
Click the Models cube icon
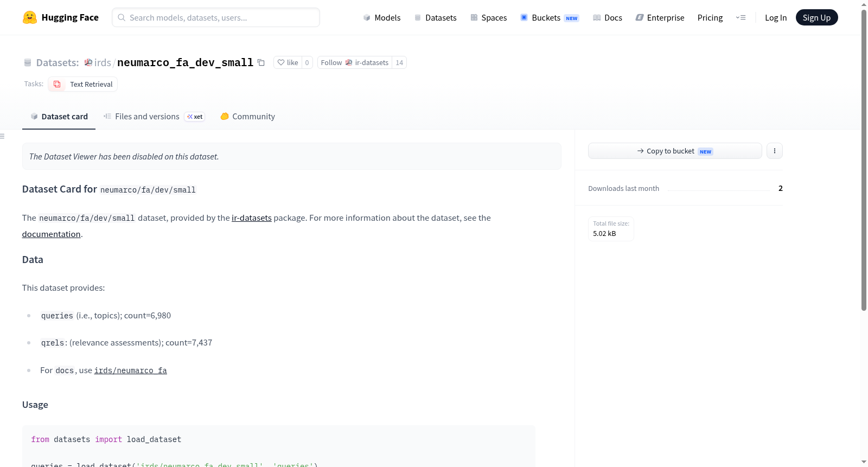[367, 17]
